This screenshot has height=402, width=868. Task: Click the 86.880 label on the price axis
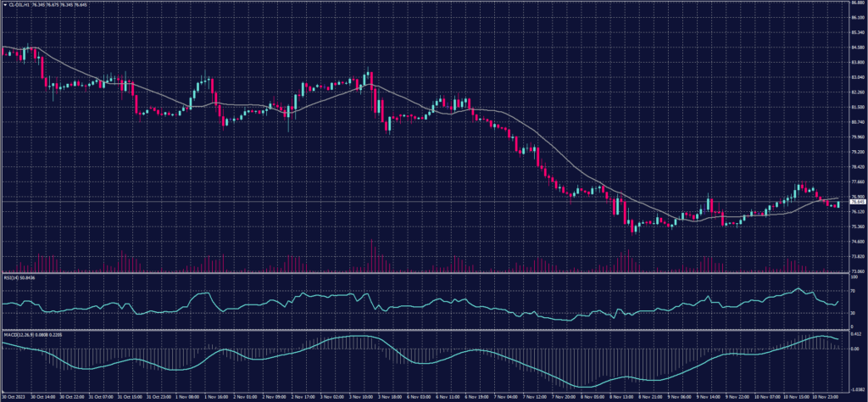point(857,3)
